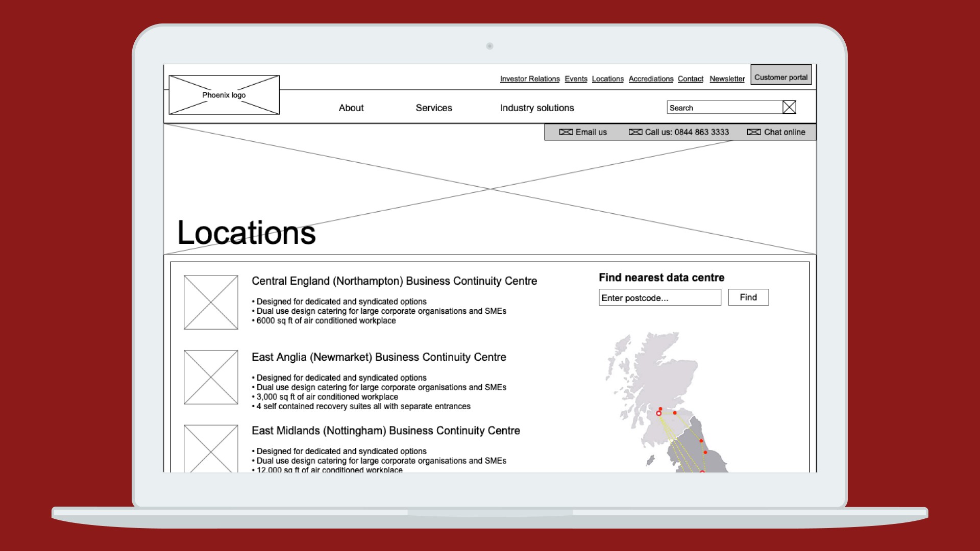980x551 pixels.
Task: Open the Industry solutions menu
Action: [536, 108]
